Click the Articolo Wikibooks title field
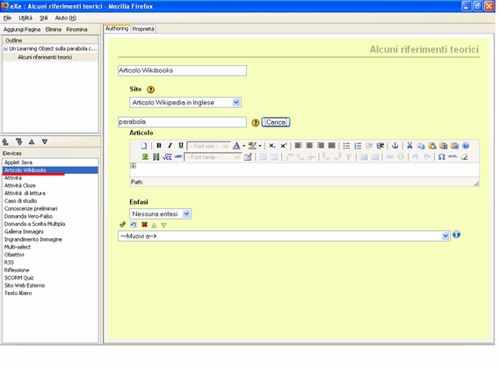Screen dimensions: 500x370 pos(182,71)
